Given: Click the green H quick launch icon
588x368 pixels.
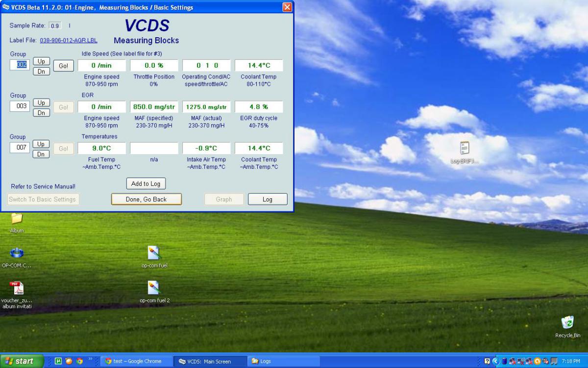Looking at the screenshot, I should (58, 361).
